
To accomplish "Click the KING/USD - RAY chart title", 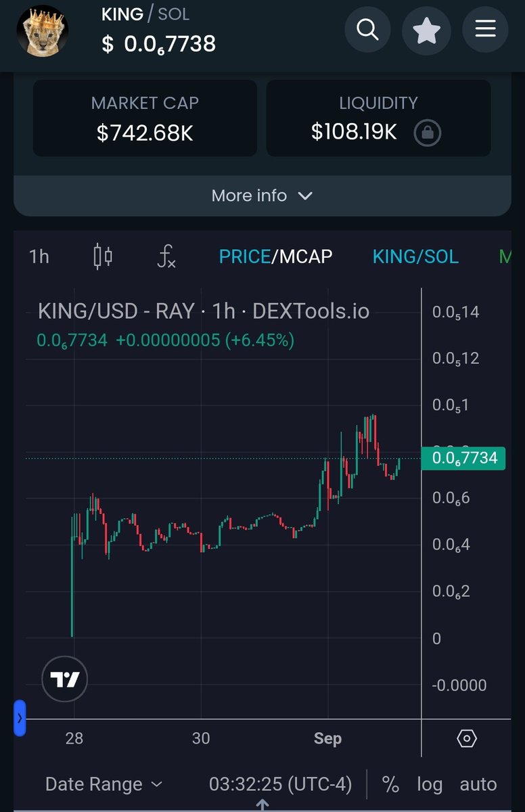I will [204, 311].
